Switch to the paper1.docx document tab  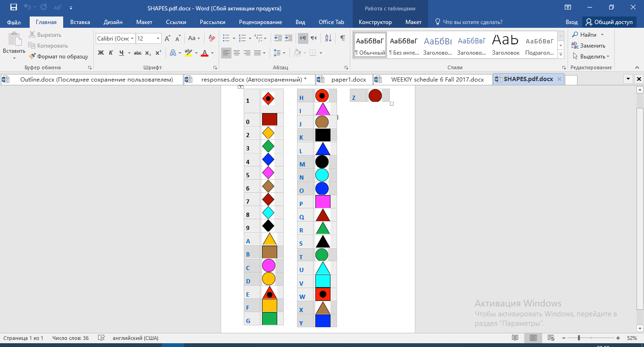(344, 79)
